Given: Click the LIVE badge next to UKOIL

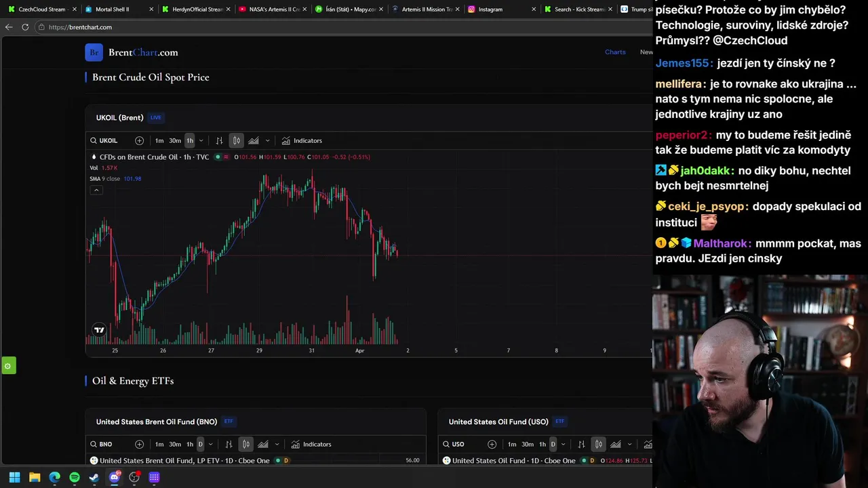Looking at the screenshot, I should 156,117.
